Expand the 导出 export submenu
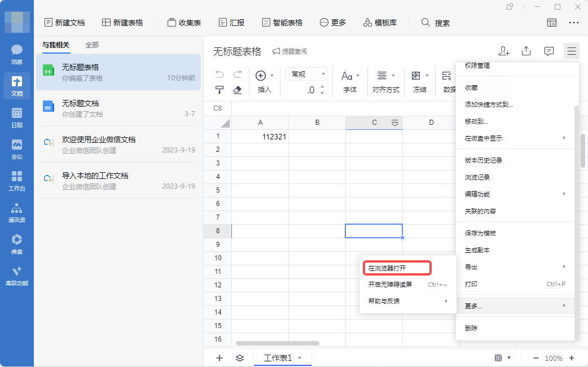The image size is (588, 367). (515, 267)
